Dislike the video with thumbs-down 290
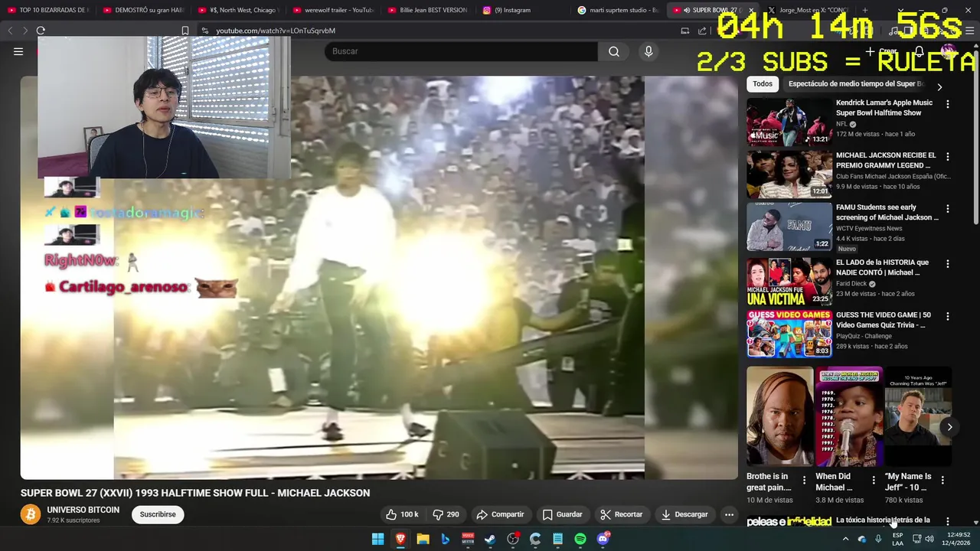 [446, 514]
